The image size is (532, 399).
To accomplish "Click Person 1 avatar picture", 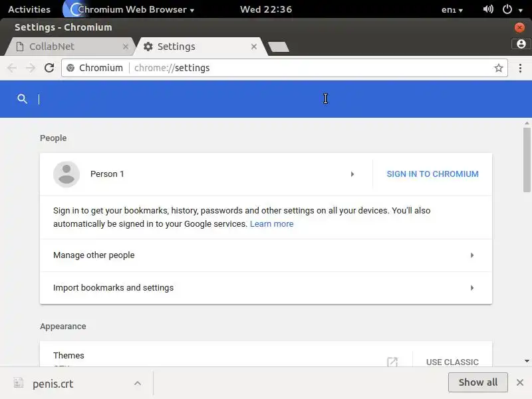I will point(66,174).
